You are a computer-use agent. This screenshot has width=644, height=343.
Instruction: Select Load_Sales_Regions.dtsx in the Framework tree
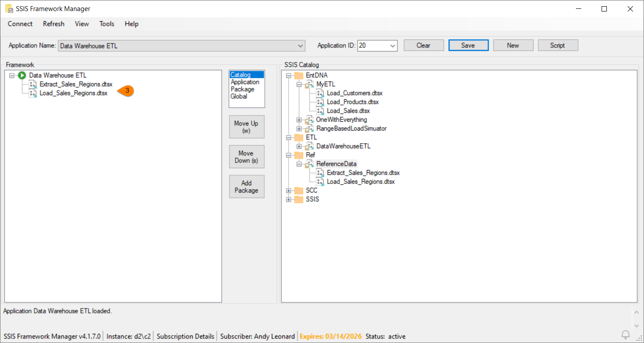click(x=73, y=93)
